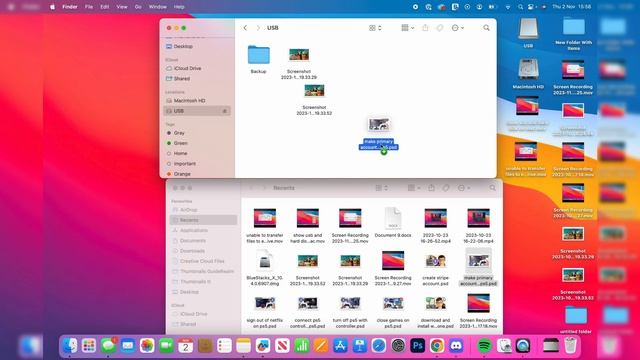Open Control Center in the menu bar
This screenshot has width=640, height=360.
(531, 7)
